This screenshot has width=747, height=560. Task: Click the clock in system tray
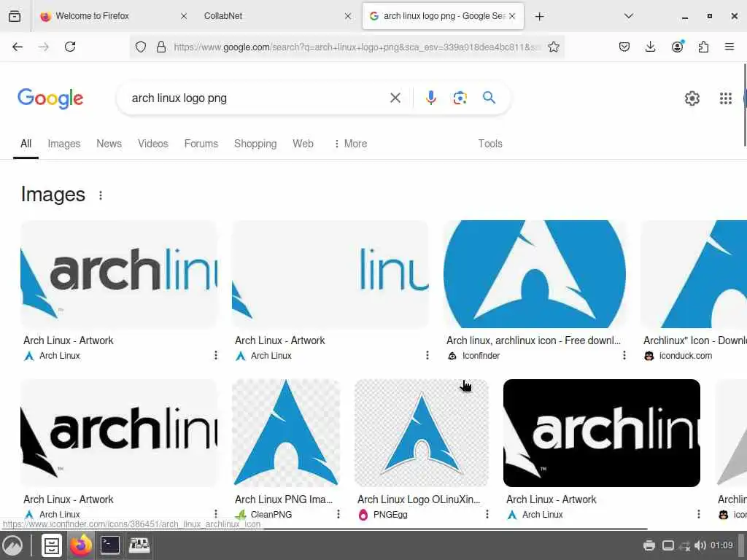coord(721,545)
